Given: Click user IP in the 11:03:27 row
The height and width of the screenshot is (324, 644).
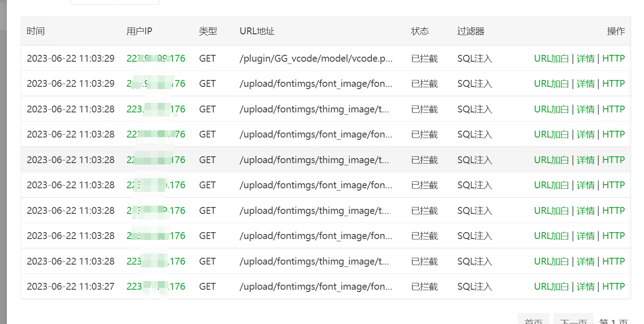Looking at the screenshot, I should 156,287.
